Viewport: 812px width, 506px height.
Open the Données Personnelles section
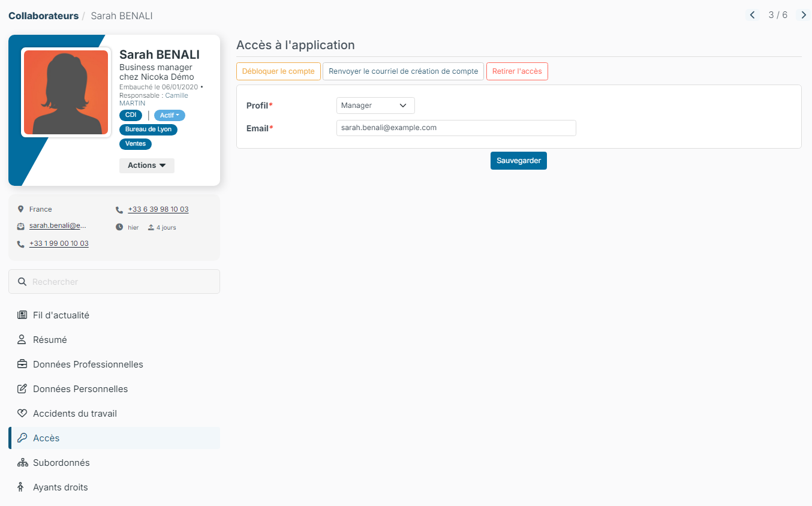pyautogui.click(x=114, y=389)
